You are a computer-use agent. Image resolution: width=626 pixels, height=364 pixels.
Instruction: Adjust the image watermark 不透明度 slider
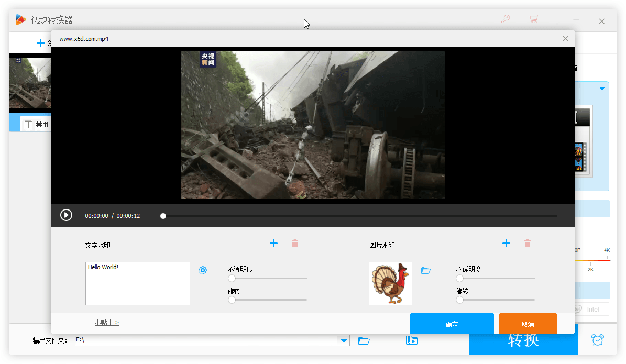coord(460,278)
